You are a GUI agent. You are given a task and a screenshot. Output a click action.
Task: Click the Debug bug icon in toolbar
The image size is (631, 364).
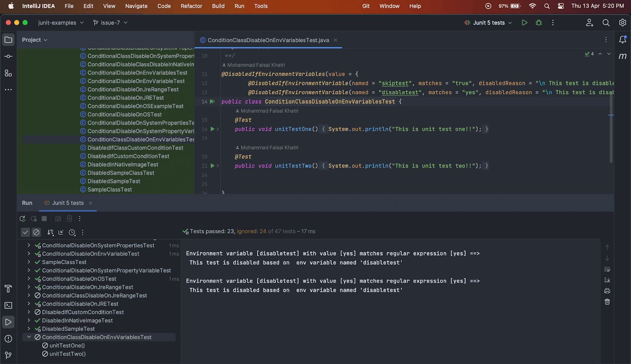tap(539, 23)
